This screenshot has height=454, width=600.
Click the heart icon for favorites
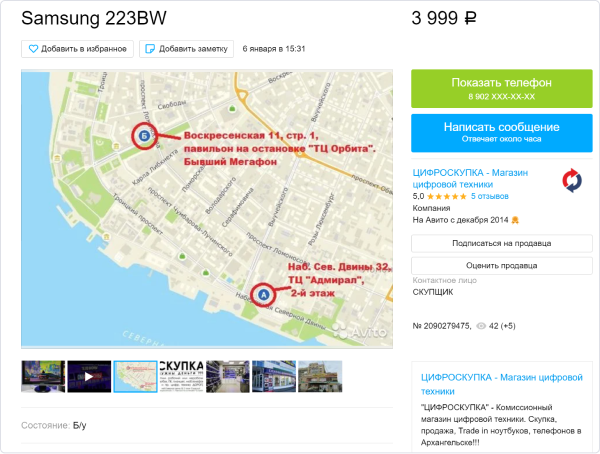[33, 48]
